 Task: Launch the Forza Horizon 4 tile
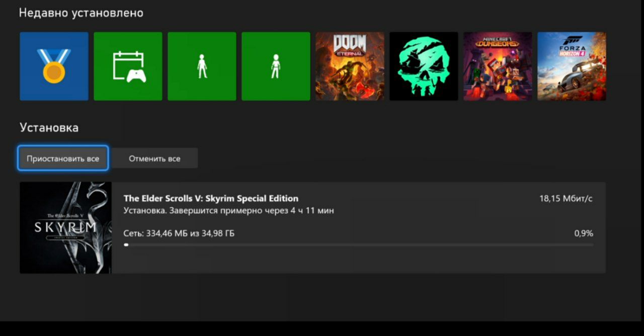(x=572, y=66)
